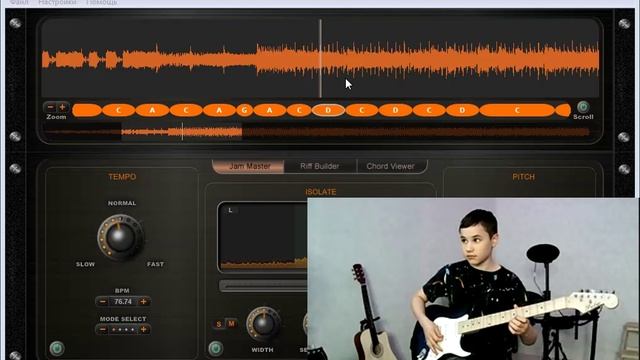Screen dimensions: 640x360
Task: Click the BPM value 76.74 field
Action: coord(123,302)
